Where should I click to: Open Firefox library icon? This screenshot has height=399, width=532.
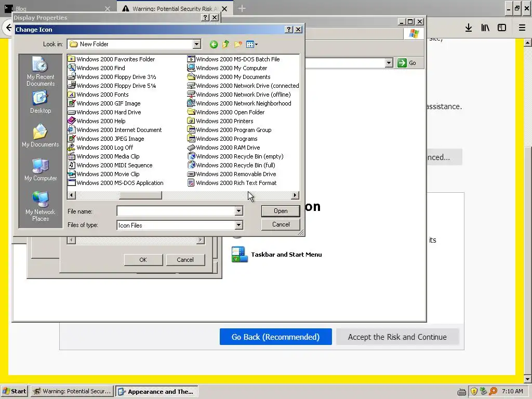pyautogui.click(x=485, y=28)
